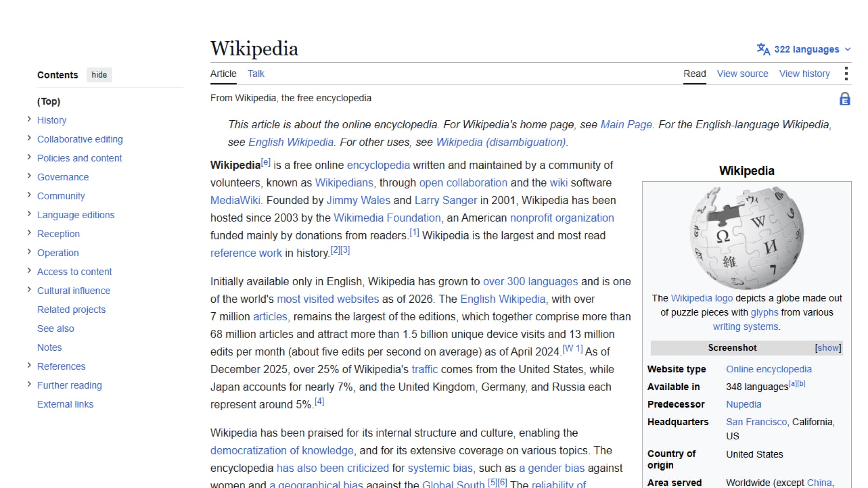868x488 pixels.
Task: Switch to the Article tab
Action: (223, 74)
